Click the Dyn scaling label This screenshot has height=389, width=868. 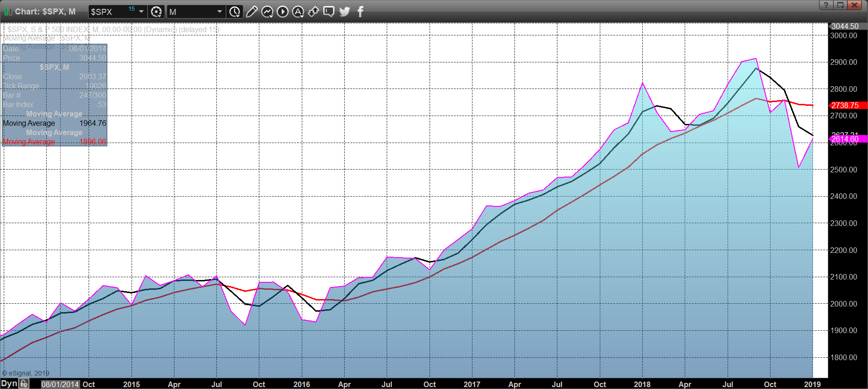pos(9,384)
